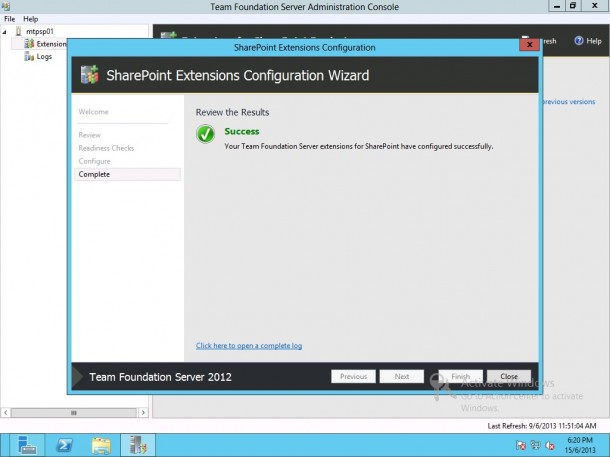
Task: Select the Complete wizard step
Action: 127,174
